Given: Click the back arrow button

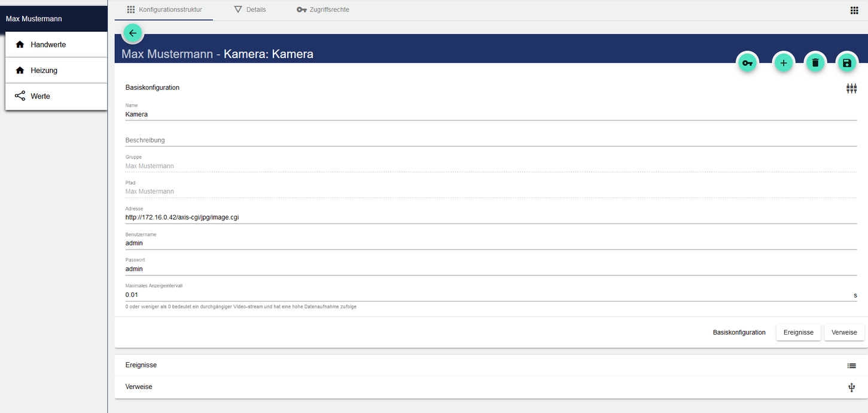Looking at the screenshot, I should pyautogui.click(x=132, y=34).
